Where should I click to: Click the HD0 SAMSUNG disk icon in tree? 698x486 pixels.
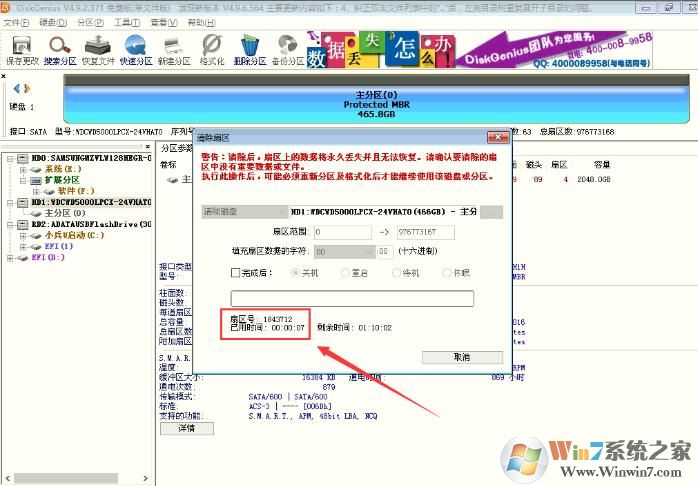pyautogui.click(x=23, y=158)
